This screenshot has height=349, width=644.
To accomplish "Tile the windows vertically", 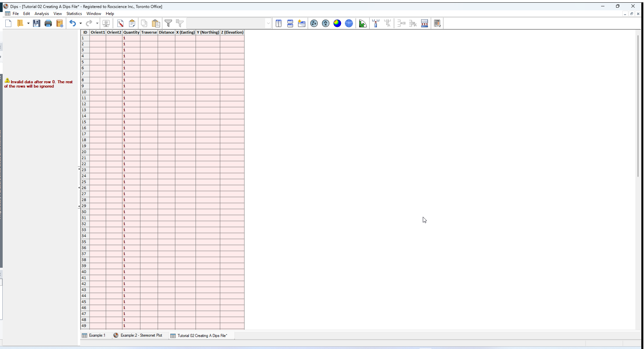I will click(x=279, y=23).
